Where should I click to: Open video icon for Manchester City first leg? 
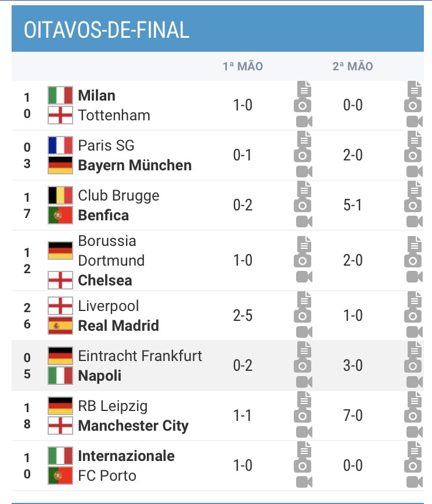[x=304, y=432]
